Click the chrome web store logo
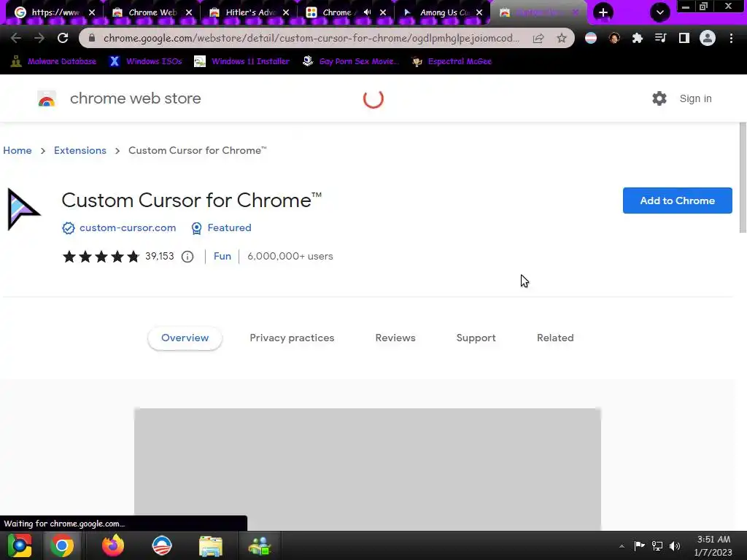This screenshot has width=747, height=560. coord(47,98)
